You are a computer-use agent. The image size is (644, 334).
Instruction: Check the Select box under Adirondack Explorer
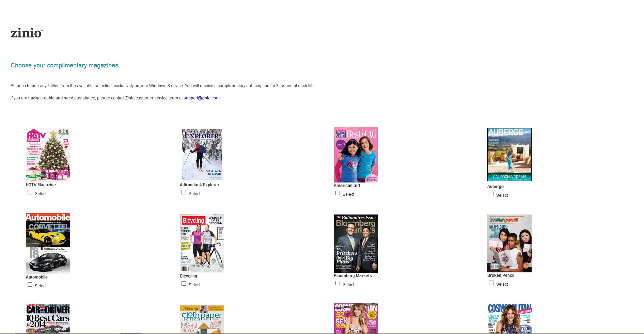[x=184, y=192]
